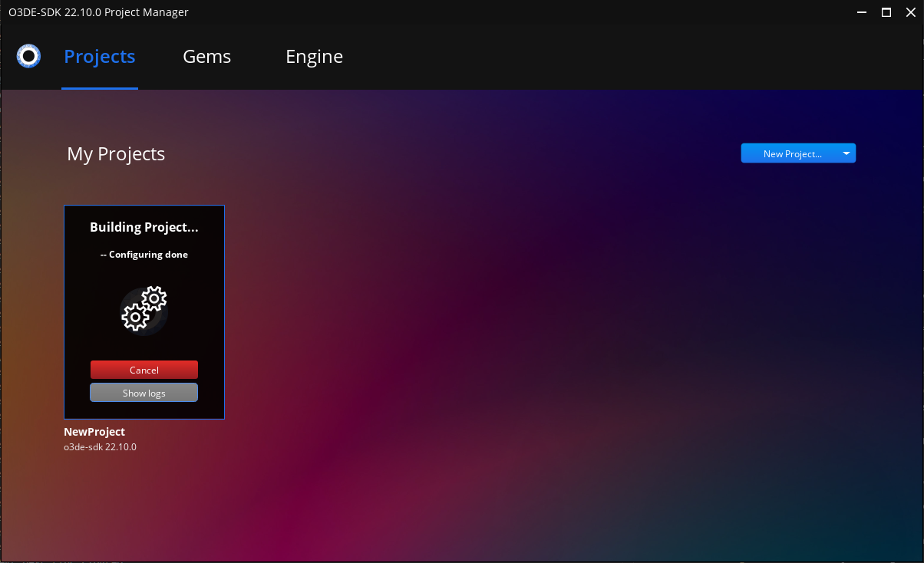The height and width of the screenshot is (563, 924).
Task: Click the NewProject name label
Action: coord(94,432)
